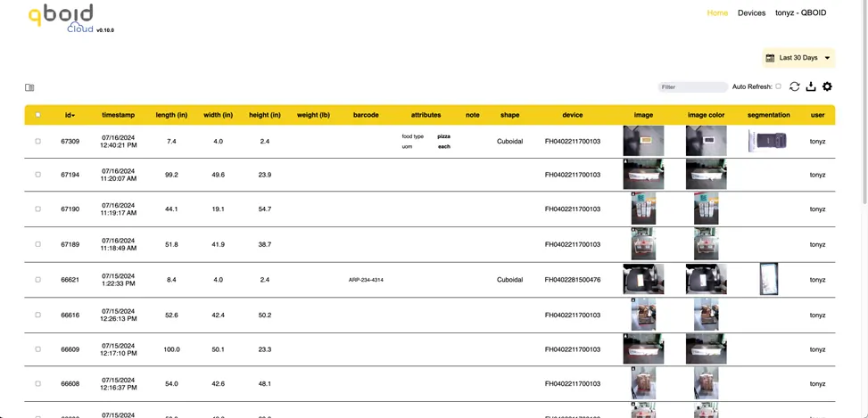This screenshot has height=418, width=868.
Task: Click the device FH0402281500476 cell
Action: (x=573, y=280)
